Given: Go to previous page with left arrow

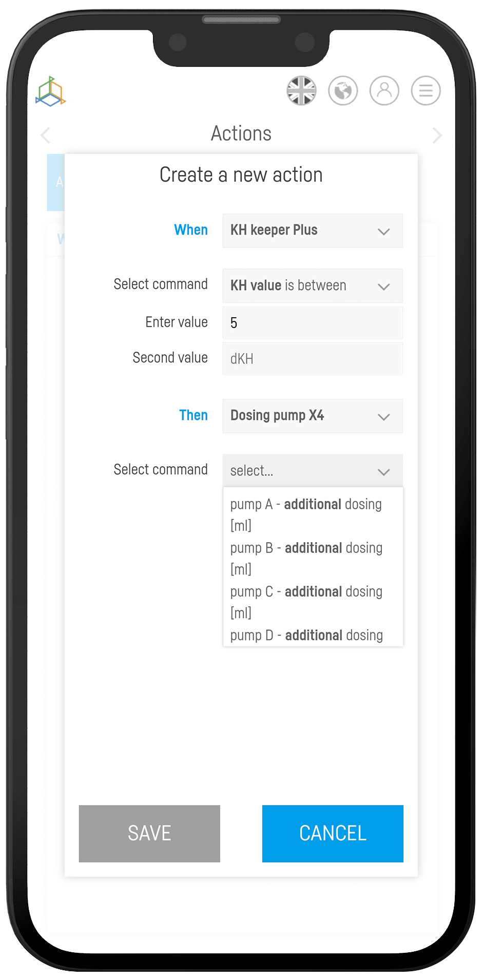Looking at the screenshot, I should 46,136.
